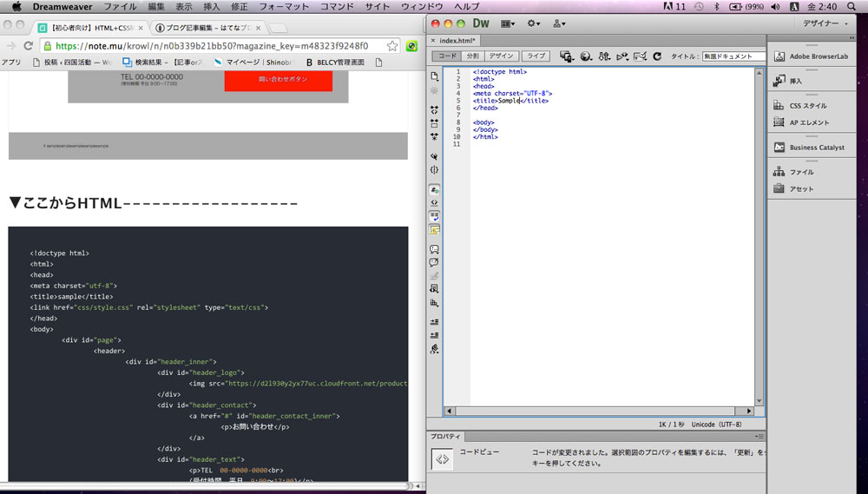Switch to ブログ記事編集 Chrome tab
This screenshot has width=868, height=494.
tap(207, 28)
